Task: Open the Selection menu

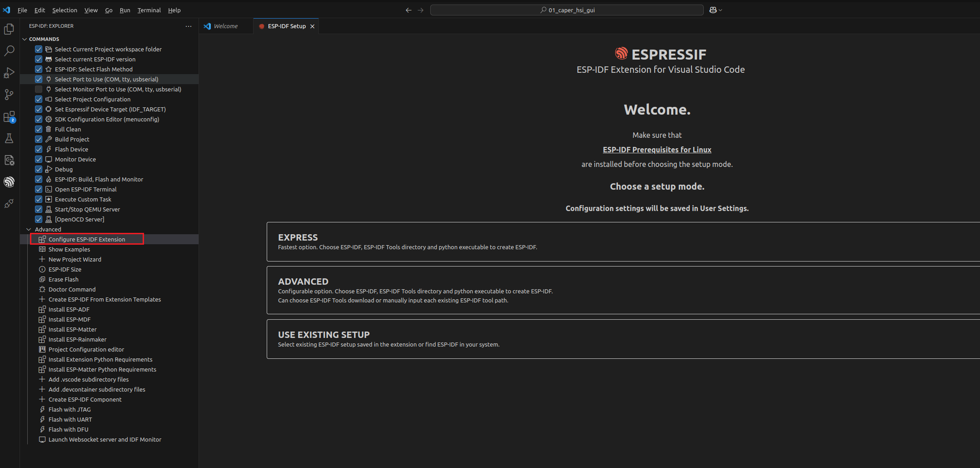Action: (x=65, y=10)
